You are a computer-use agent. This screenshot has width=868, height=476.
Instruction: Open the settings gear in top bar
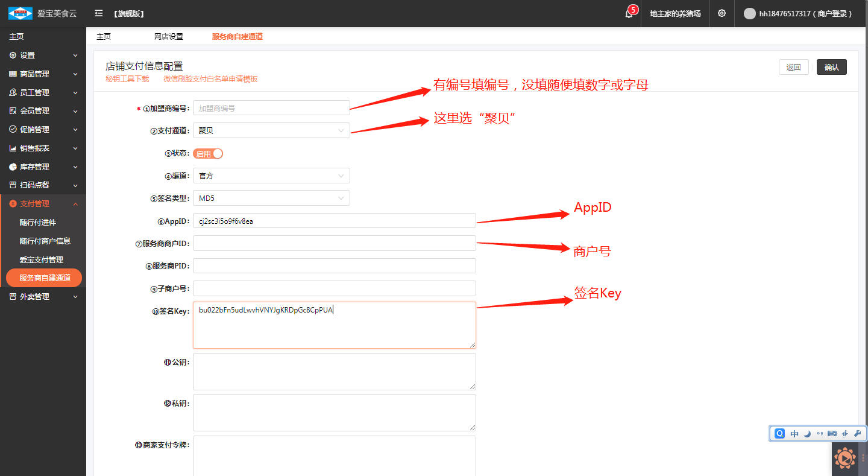[x=722, y=13]
